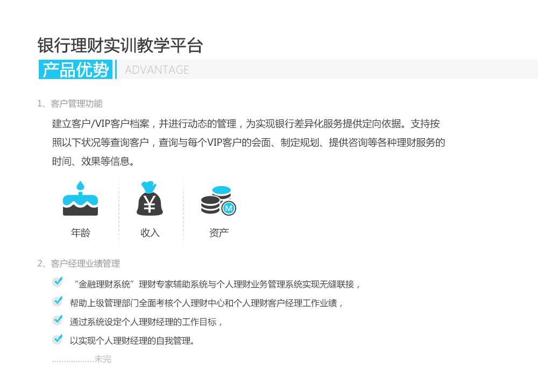This screenshot has width=538, height=392.
Task: Click the 2、客户经理业绩管理 heading
Action: tap(79, 263)
